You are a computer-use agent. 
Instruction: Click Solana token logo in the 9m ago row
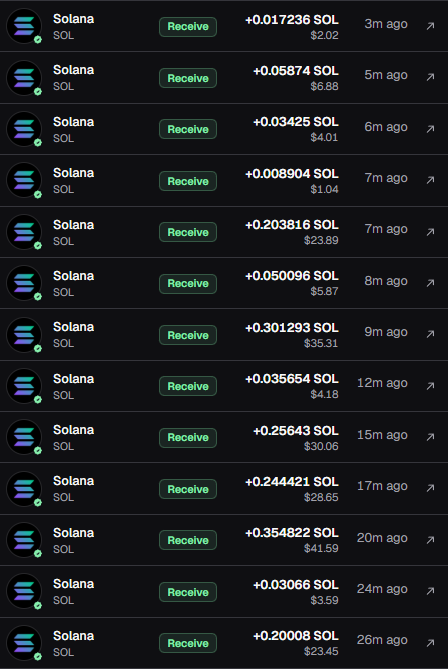tap(24, 334)
